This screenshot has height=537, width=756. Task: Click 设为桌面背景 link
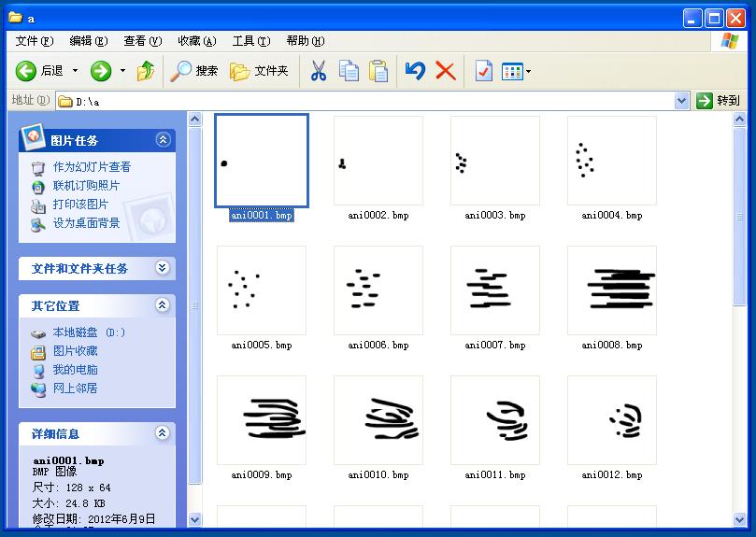click(x=86, y=222)
